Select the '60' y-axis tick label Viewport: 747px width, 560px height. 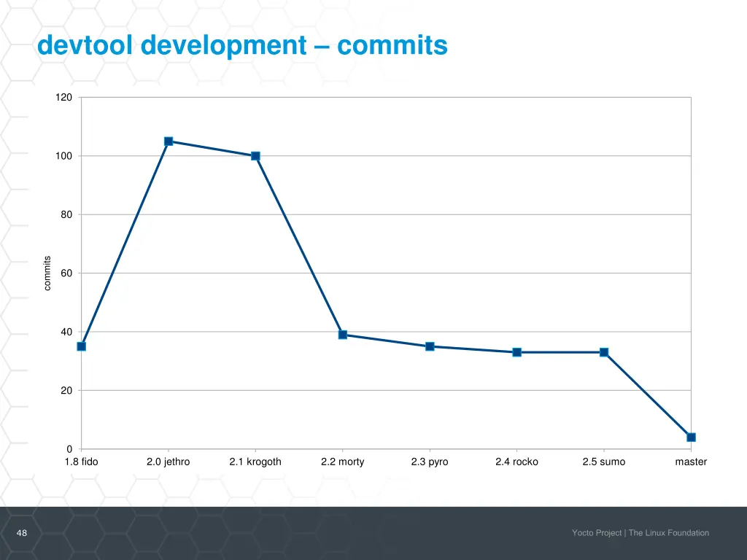click(x=66, y=273)
